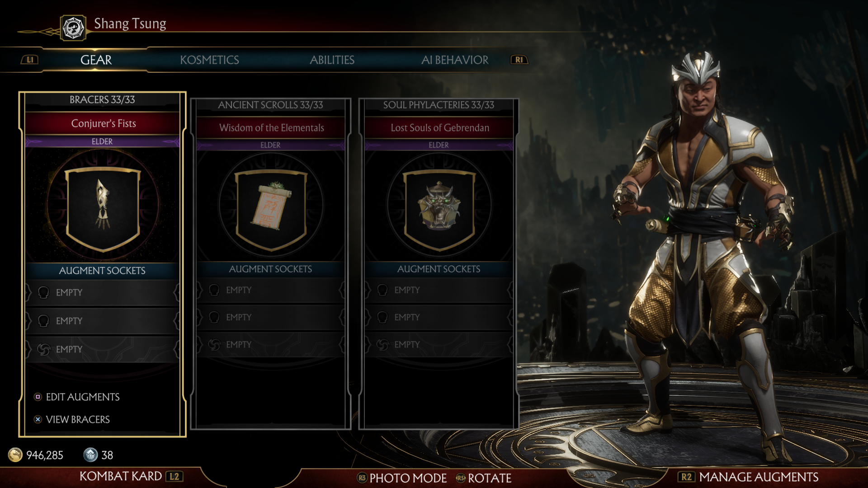Click the R3 Photo Mode icon
This screenshot has height=488, width=868.
(x=362, y=478)
